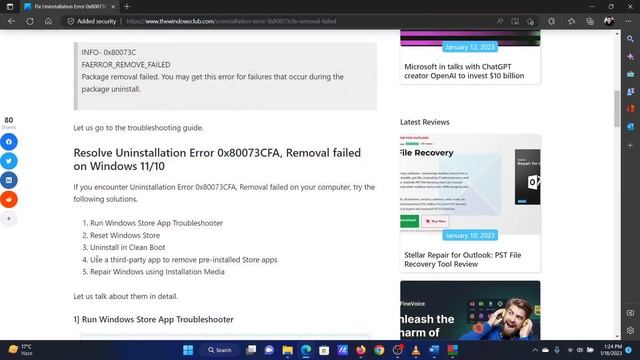Go back to the previous page
Screen dimensions: 640x360
[x=11, y=21]
